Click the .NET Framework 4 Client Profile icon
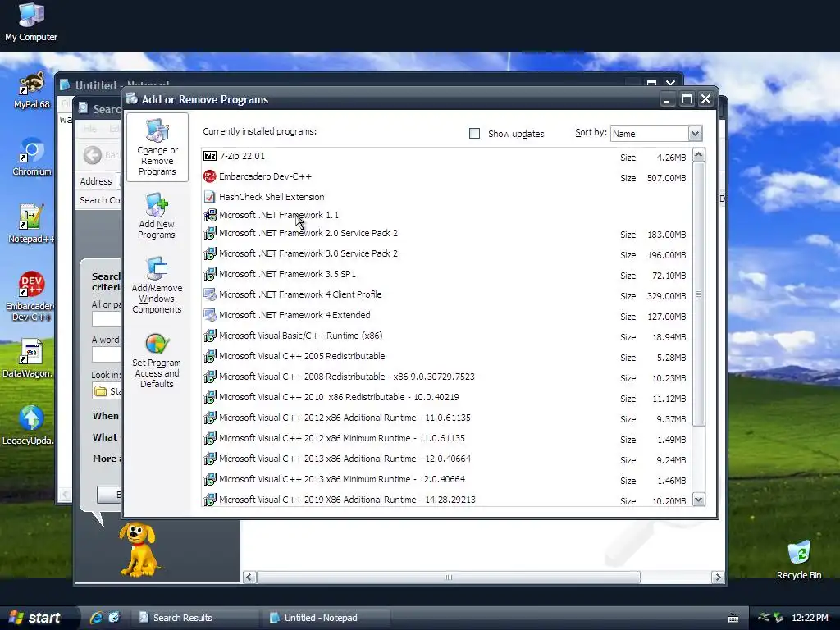 tap(210, 294)
